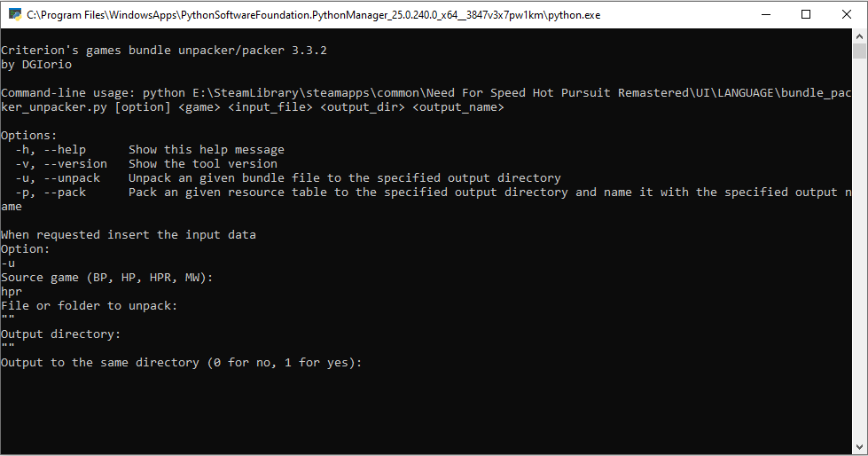This screenshot has width=868, height=456.
Task: Click the 'Criterion's games bundle unpacker/packer 3.3.2' line
Action: pyautogui.click(x=164, y=51)
